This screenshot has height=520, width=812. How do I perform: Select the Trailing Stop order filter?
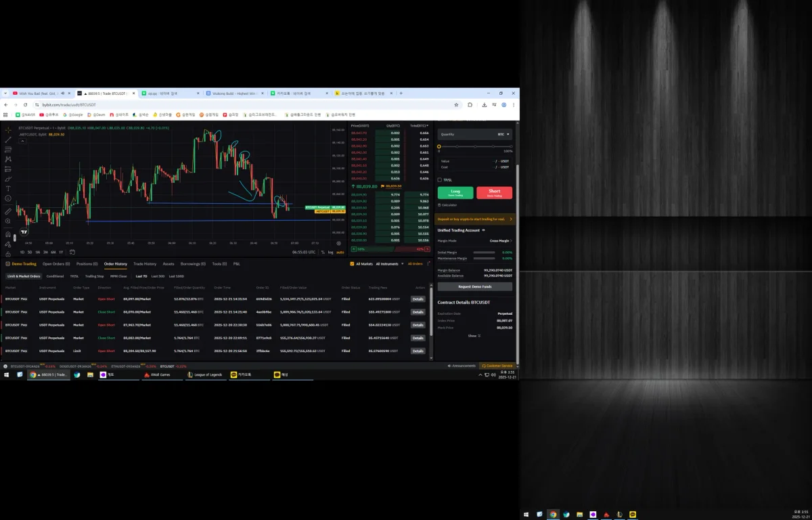(95, 276)
